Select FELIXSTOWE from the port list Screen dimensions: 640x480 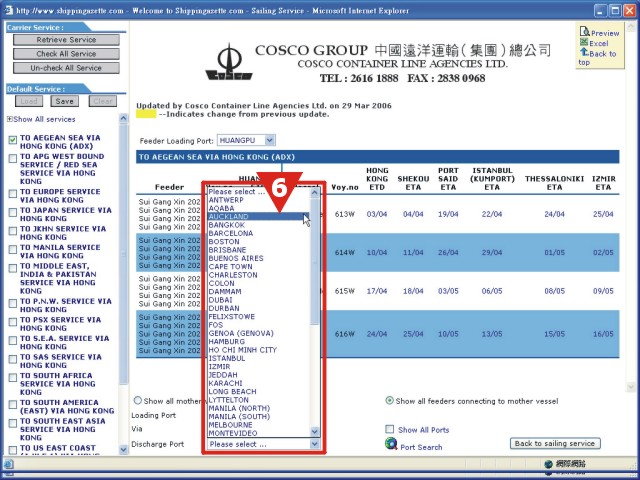click(x=259, y=316)
